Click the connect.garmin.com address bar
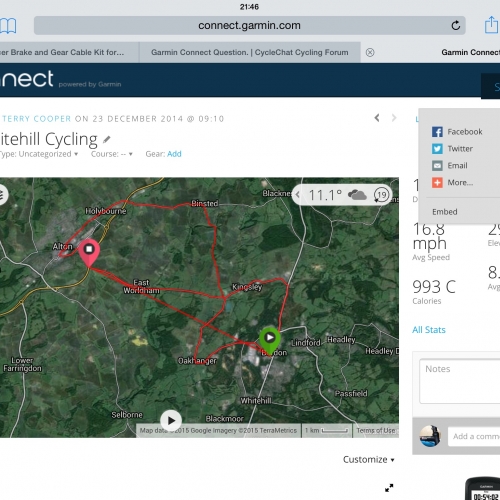The height and width of the screenshot is (500, 500). point(249,25)
